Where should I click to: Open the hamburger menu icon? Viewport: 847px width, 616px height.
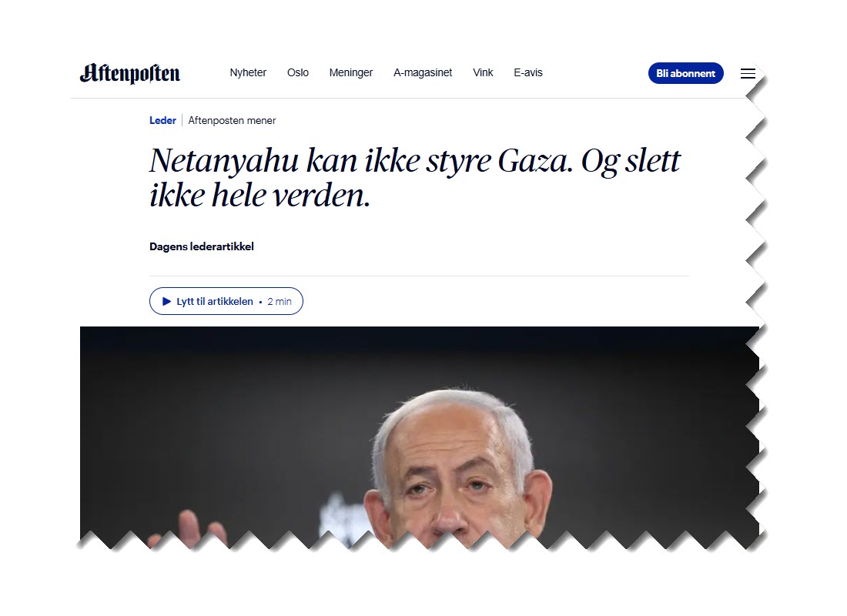tap(748, 73)
